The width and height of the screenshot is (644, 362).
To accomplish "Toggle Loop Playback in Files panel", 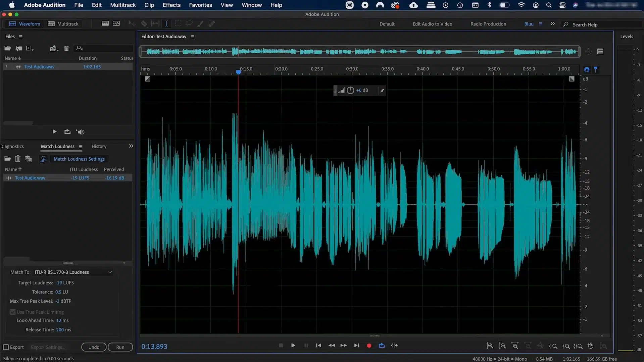I will [67, 132].
